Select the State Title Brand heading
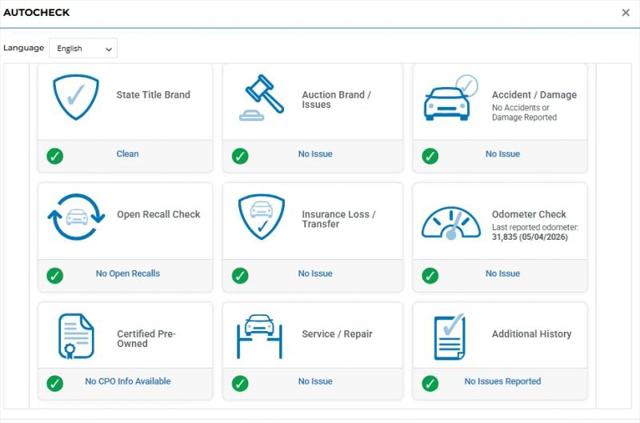 click(153, 95)
